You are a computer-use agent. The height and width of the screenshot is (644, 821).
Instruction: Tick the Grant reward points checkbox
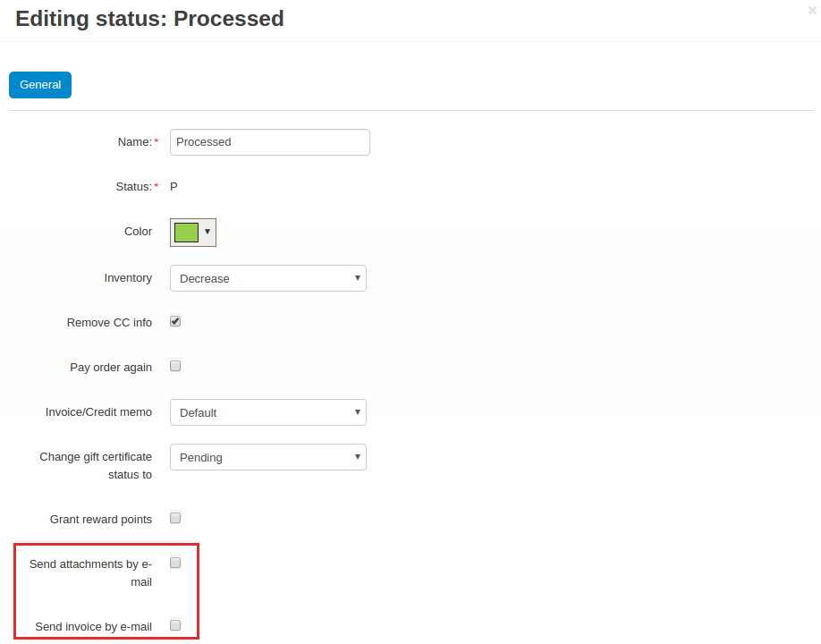click(175, 519)
